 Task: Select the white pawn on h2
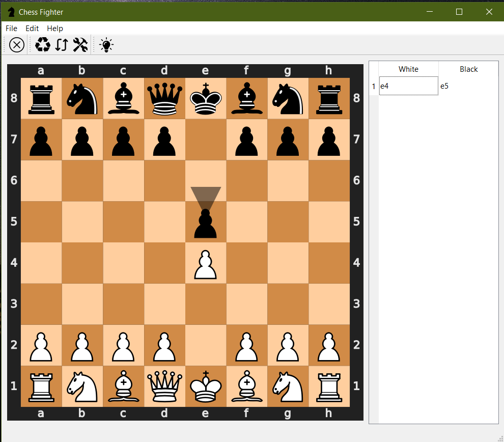pyautogui.click(x=329, y=347)
